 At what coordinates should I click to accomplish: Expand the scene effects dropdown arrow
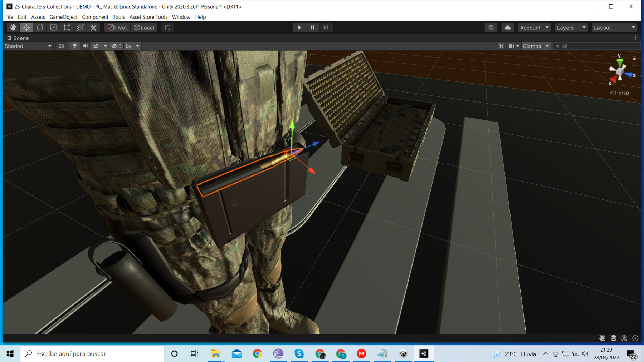pos(105,46)
